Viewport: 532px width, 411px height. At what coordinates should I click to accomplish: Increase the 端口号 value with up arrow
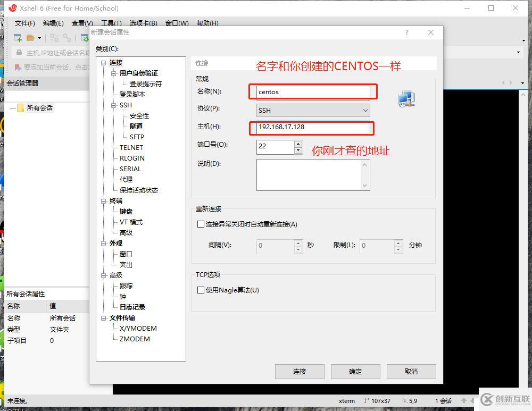click(x=298, y=144)
